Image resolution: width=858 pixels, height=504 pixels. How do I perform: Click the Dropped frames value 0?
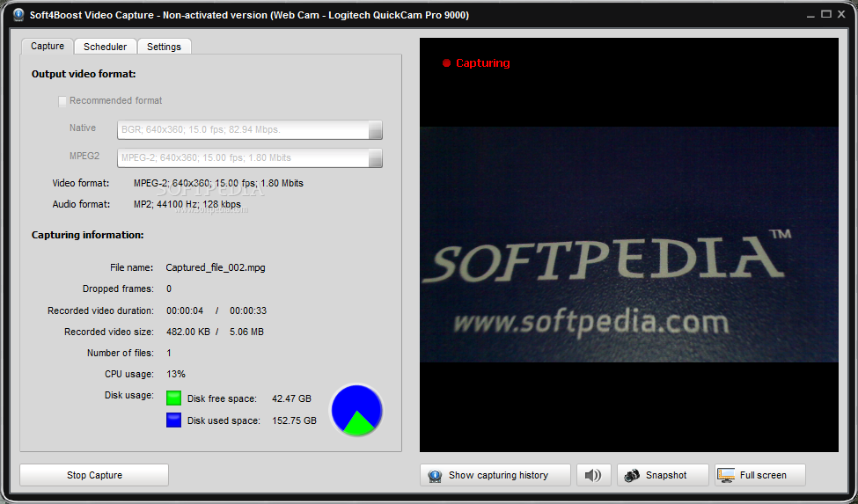tap(169, 289)
